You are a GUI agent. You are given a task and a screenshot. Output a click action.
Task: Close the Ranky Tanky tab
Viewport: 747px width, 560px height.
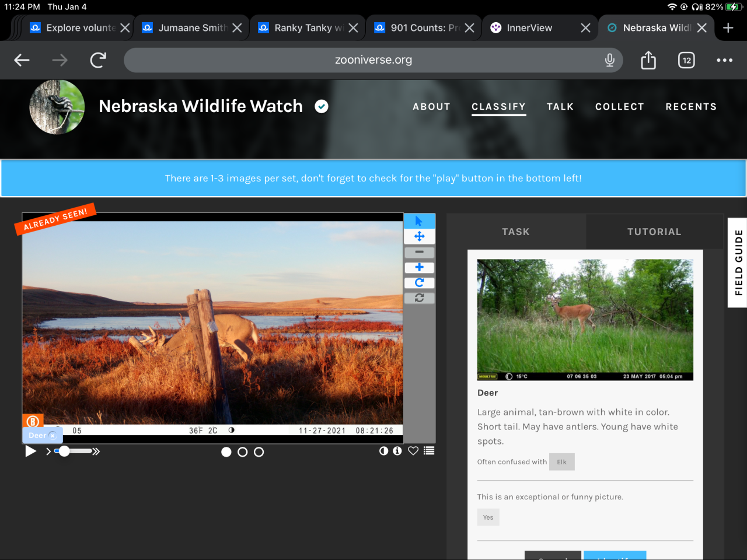353,28
